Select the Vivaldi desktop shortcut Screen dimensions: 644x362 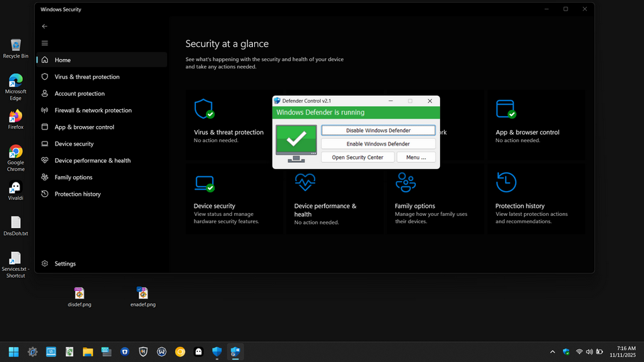[15, 191]
